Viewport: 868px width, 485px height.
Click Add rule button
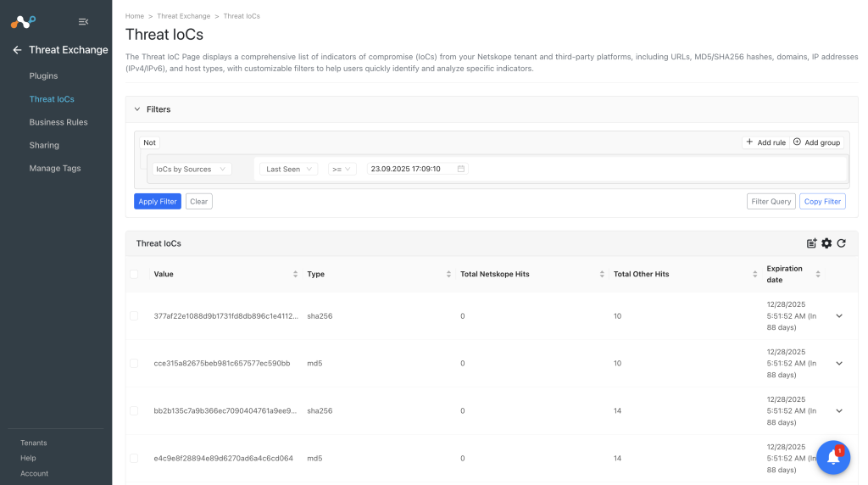click(766, 142)
